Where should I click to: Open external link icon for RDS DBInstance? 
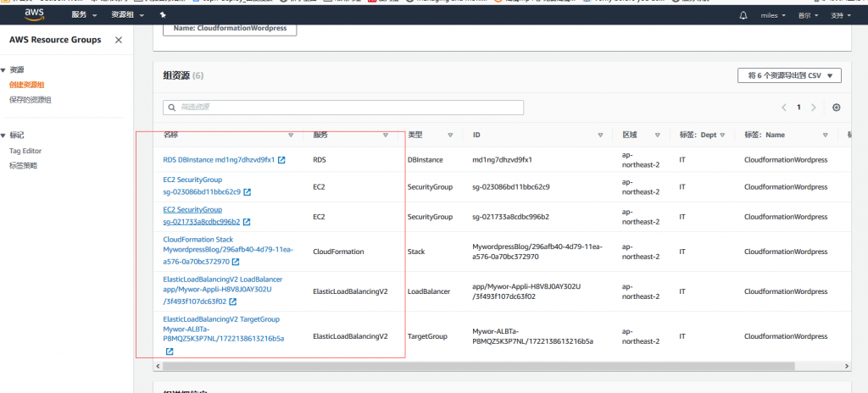click(281, 160)
